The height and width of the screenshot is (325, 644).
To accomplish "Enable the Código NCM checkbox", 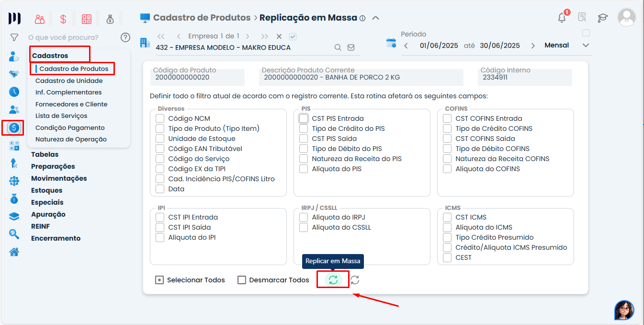I will [x=160, y=118].
